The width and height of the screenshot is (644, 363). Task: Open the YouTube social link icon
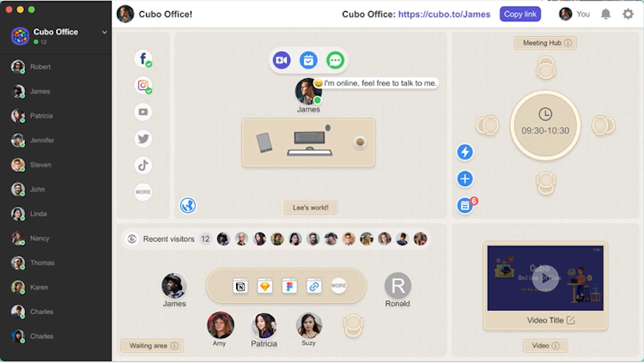(x=143, y=112)
